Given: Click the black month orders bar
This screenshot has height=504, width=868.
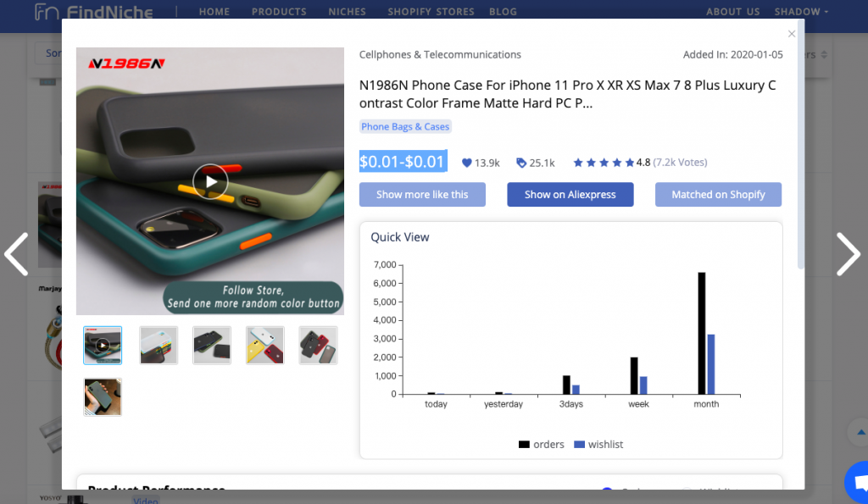Looking at the screenshot, I should point(701,333).
